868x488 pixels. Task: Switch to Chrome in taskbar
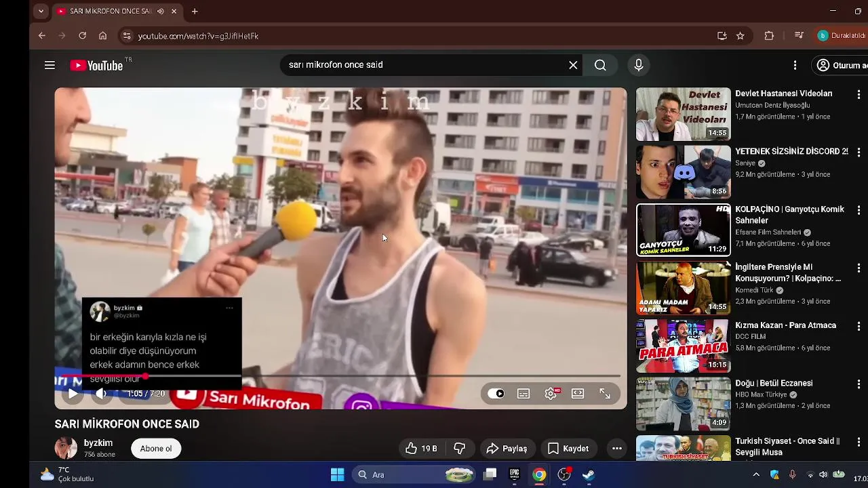coord(539,474)
